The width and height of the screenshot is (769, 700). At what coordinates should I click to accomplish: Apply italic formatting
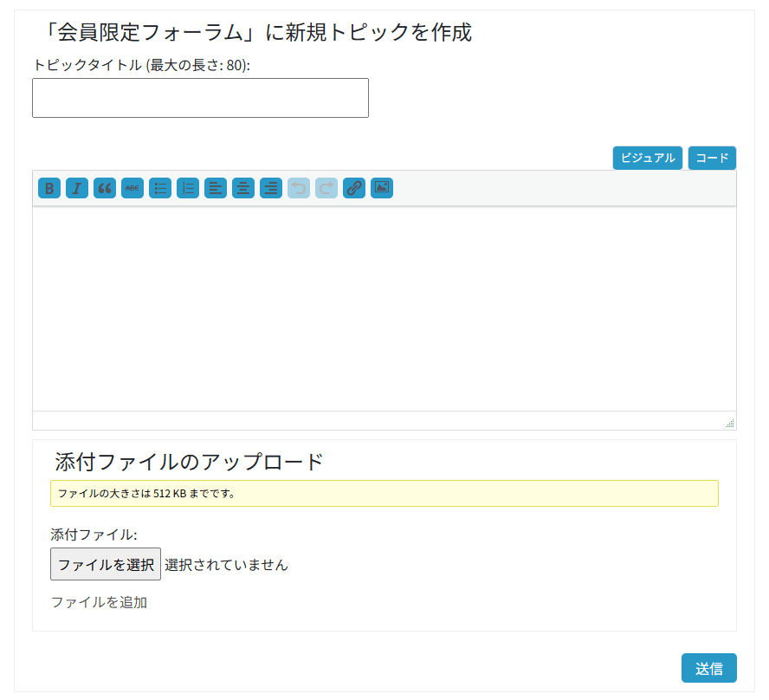[x=77, y=188]
